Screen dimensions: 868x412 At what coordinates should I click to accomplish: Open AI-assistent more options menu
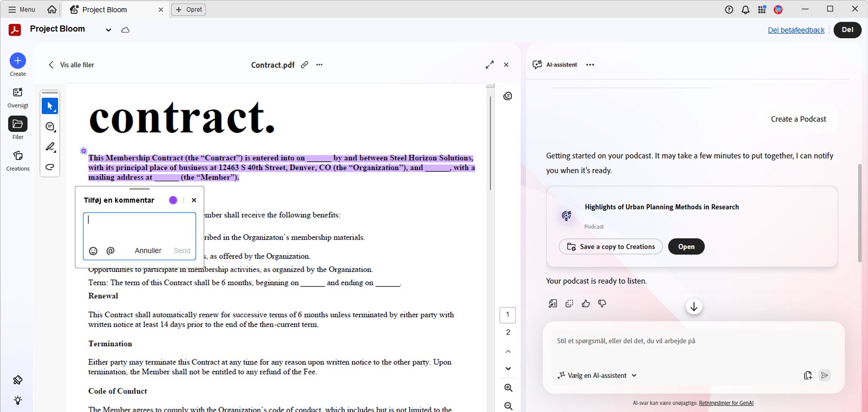[x=590, y=65]
